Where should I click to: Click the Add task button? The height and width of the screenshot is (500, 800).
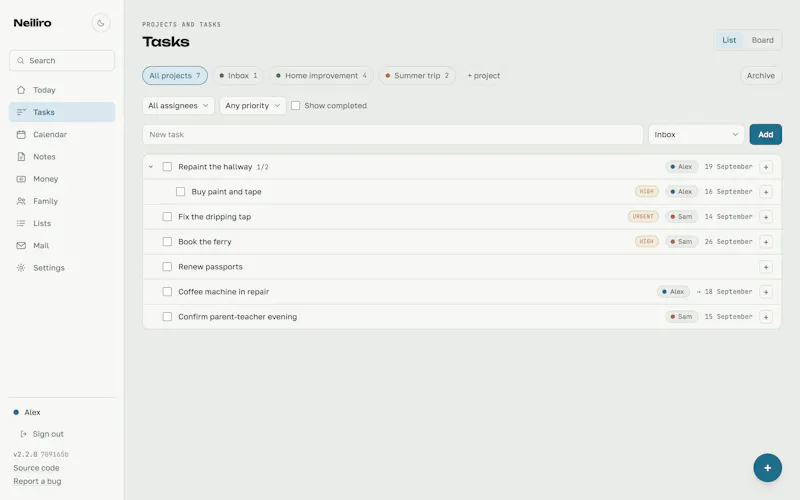pos(765,135)
